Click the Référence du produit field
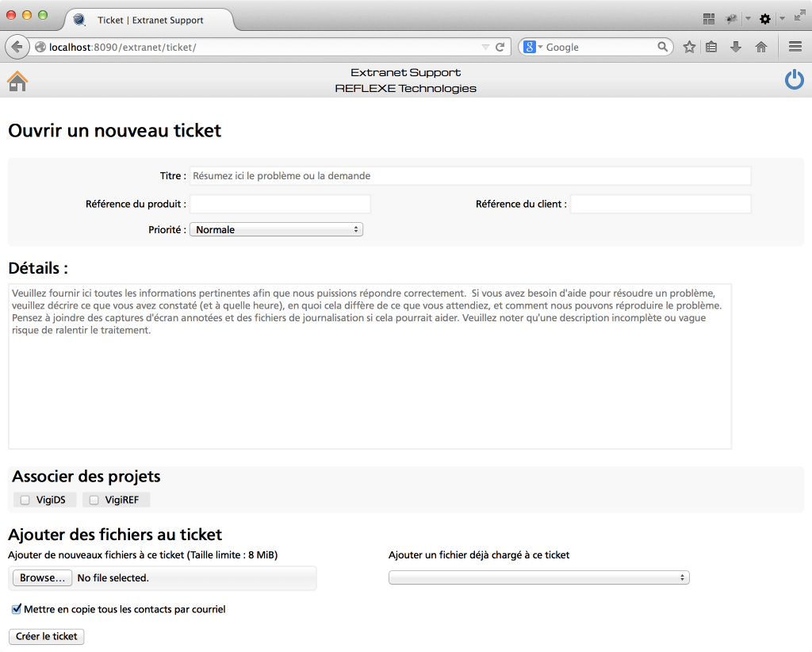 (x=280, y=204)
